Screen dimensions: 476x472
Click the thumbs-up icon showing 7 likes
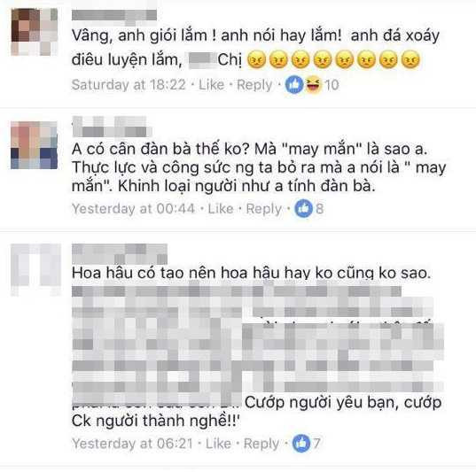301,443
